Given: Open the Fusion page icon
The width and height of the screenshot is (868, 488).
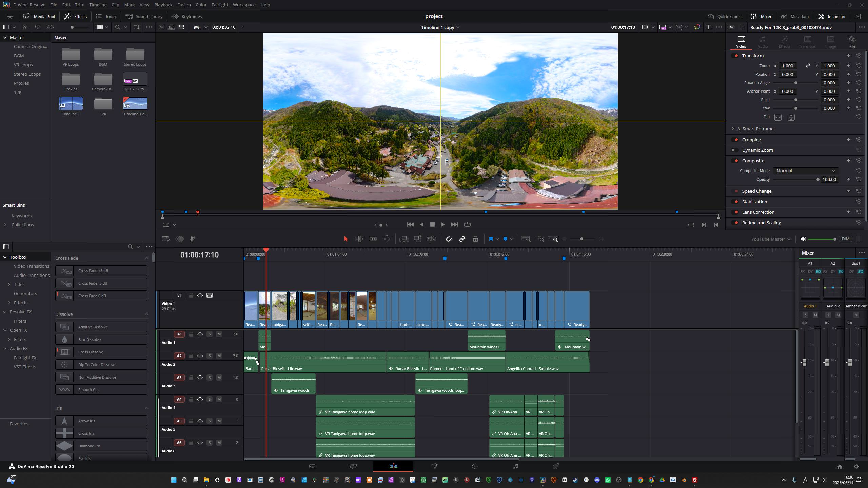Looking at the screenshot, I should click(434, 466).
